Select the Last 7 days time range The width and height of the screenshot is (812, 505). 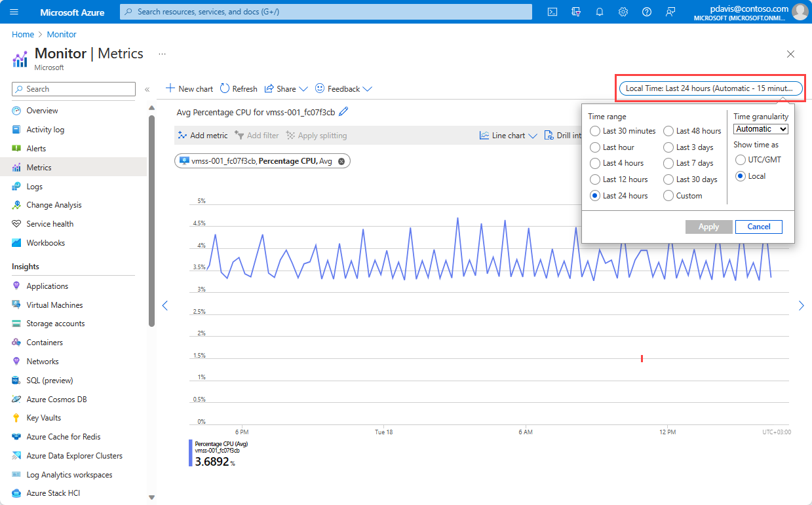[668, 162]
